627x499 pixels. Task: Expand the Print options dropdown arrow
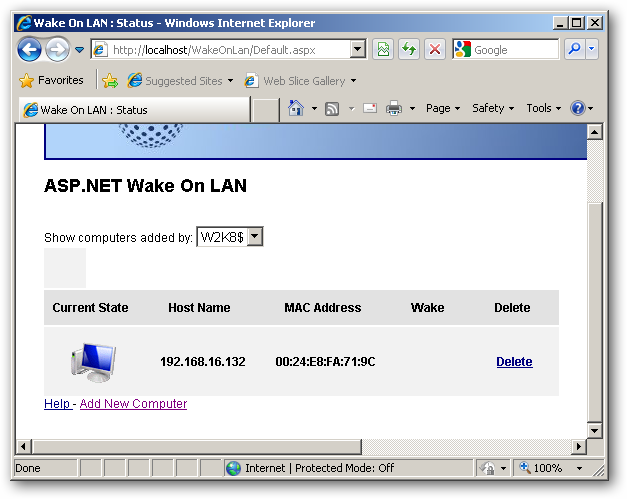[x=412, y=108]
